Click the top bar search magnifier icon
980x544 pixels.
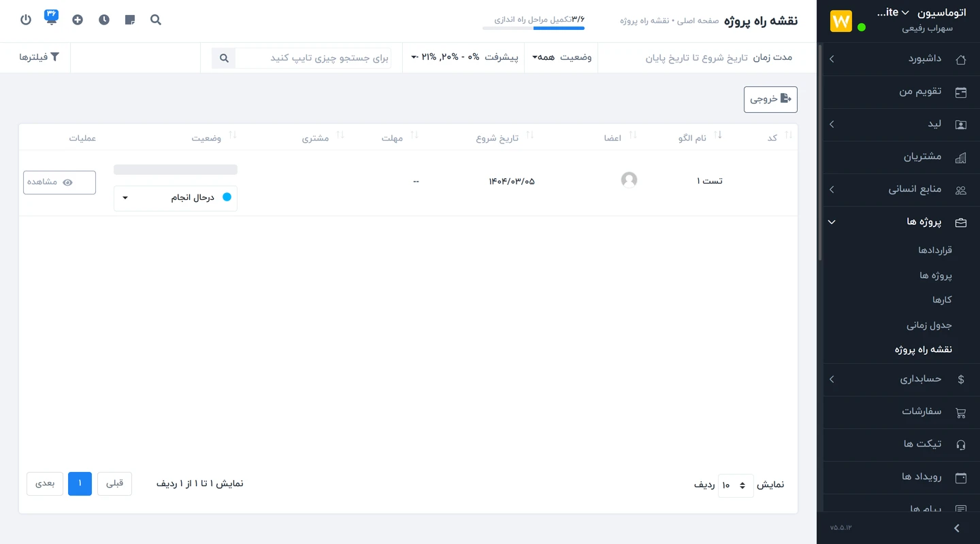[x=156, y=20]
